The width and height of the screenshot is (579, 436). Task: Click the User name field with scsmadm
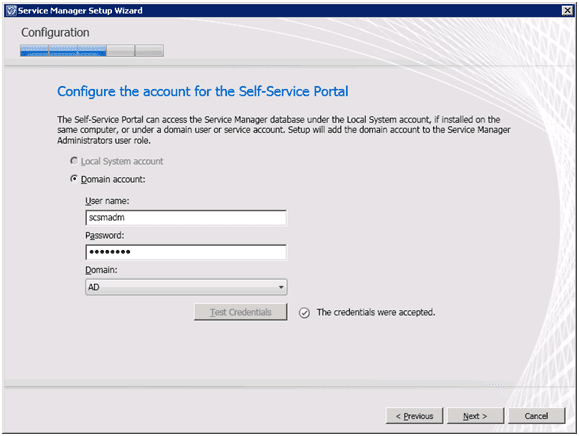click(x=186, y=217)
